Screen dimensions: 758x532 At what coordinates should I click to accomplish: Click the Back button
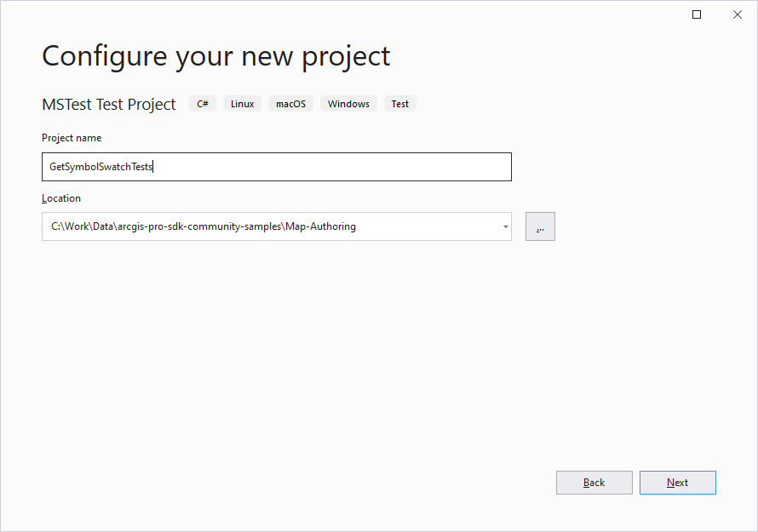594,483
